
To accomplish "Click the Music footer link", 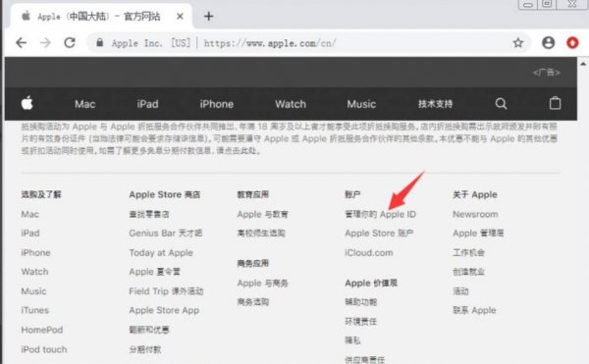I will [x=33, y=291].
